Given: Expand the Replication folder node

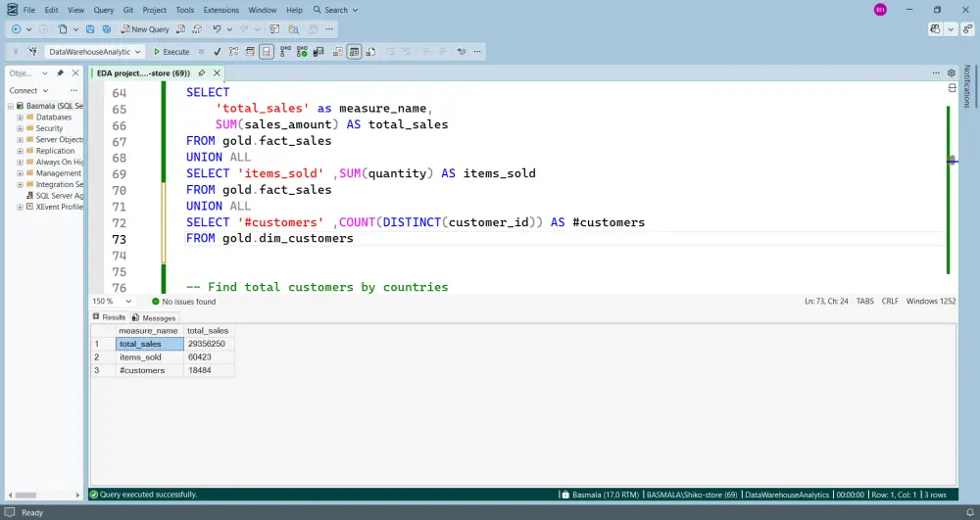Looking at the screenshot, I should pos(20,151).
